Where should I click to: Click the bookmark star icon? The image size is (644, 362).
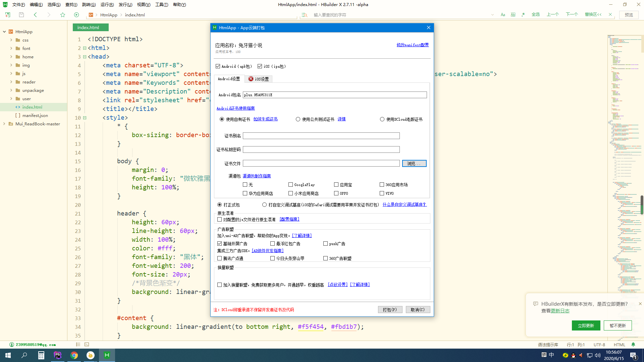tap(63, 15)
